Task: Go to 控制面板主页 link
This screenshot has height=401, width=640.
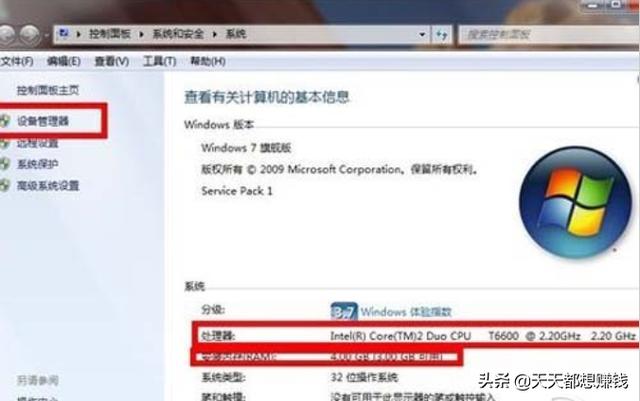Action: [x=48, y=90]
